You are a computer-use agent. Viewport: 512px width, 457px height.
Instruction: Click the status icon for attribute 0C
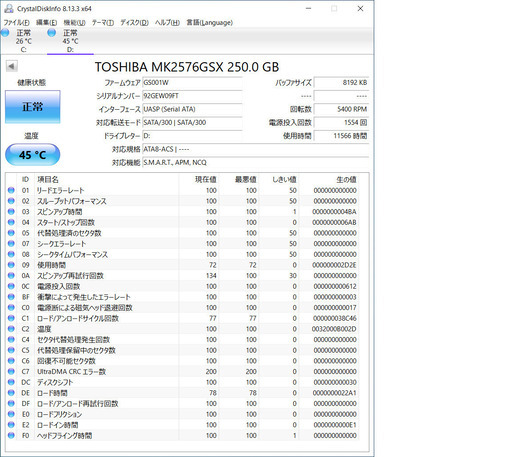pyautogui.click(x=11, y=286)
